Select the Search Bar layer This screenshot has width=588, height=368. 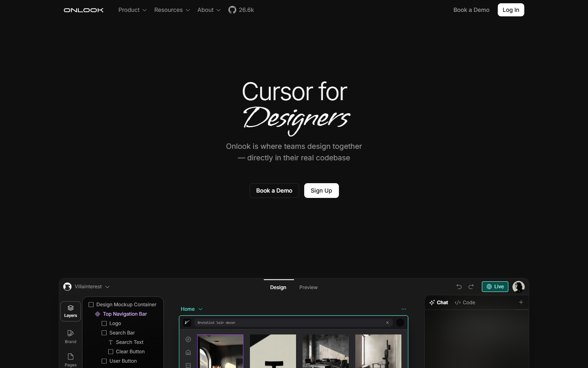(x=118, y=333)
